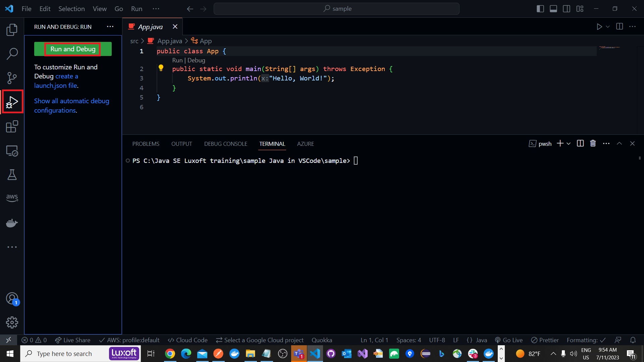Open the Run and Debug view icon

12,102
